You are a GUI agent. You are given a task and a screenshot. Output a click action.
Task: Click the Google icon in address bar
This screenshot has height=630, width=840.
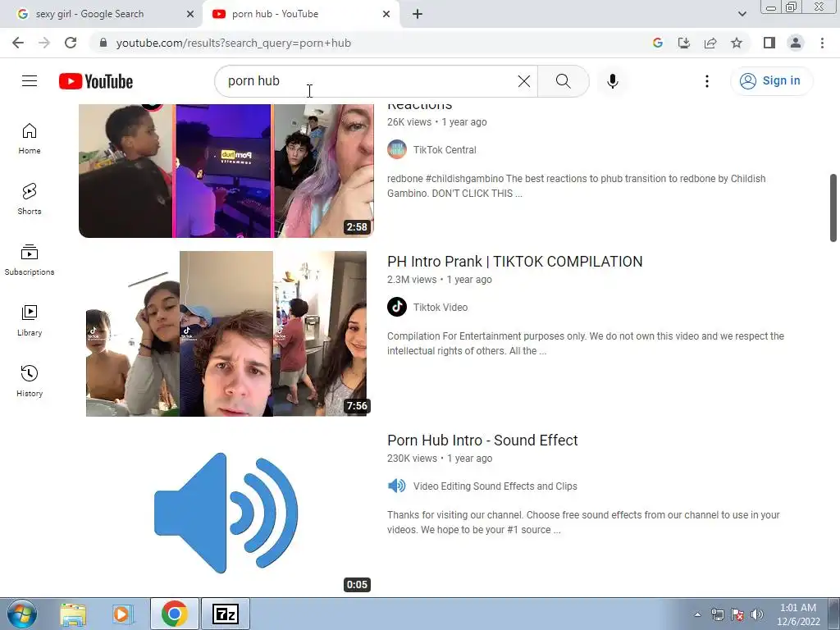tap(658, 43)
